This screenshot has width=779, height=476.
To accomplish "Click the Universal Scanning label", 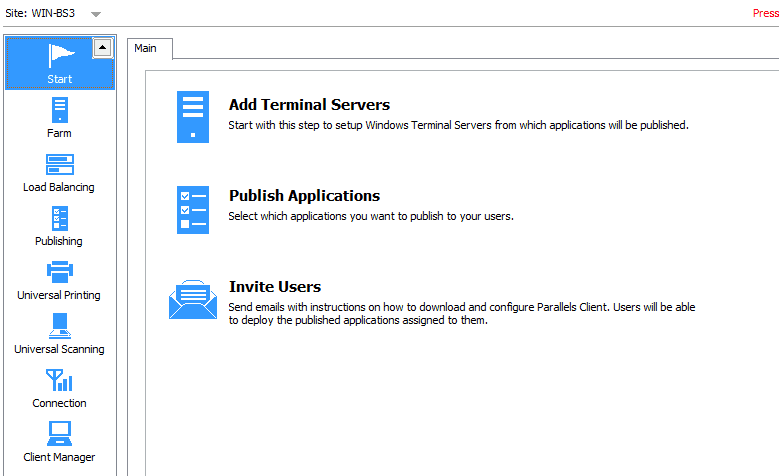I will pos(59,349).
